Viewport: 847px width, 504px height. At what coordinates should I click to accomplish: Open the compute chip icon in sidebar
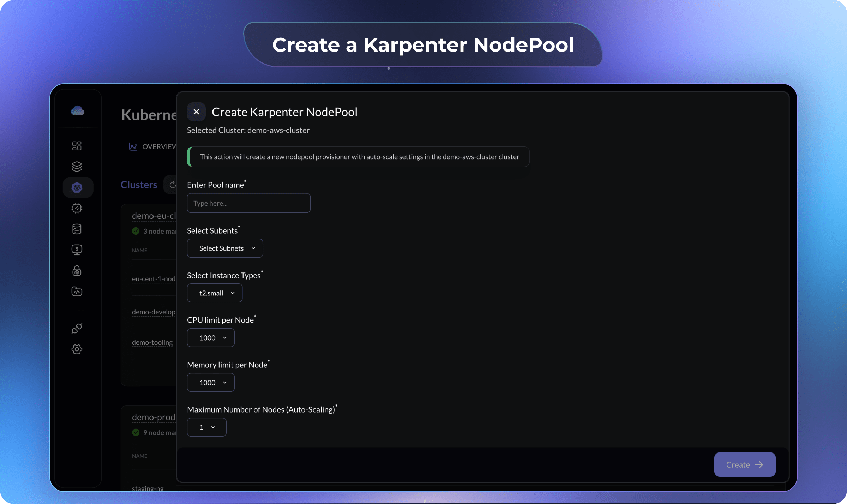77,208
